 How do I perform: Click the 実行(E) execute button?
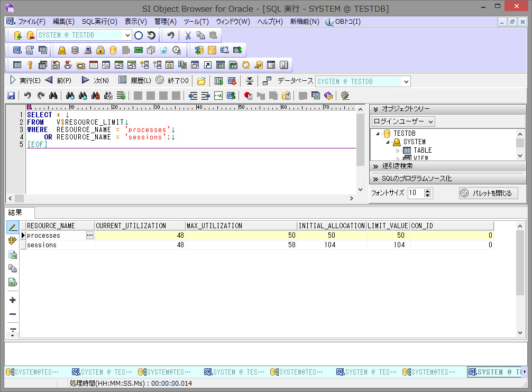pos(25,81)
